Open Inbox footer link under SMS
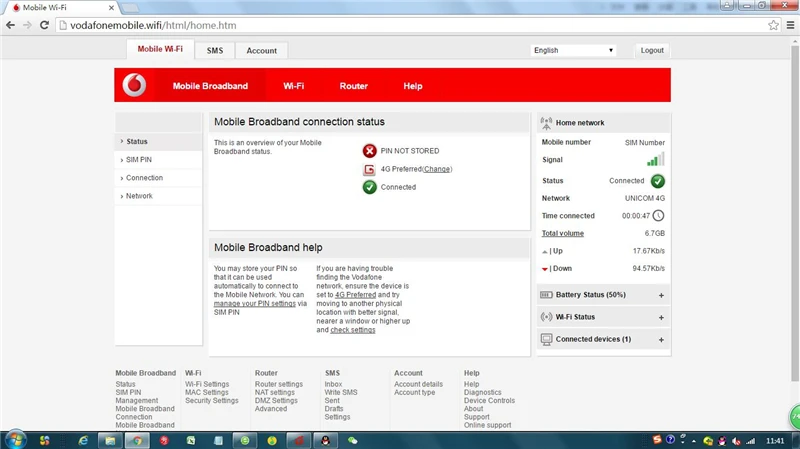Screen dimensions: 800x449 333,384
